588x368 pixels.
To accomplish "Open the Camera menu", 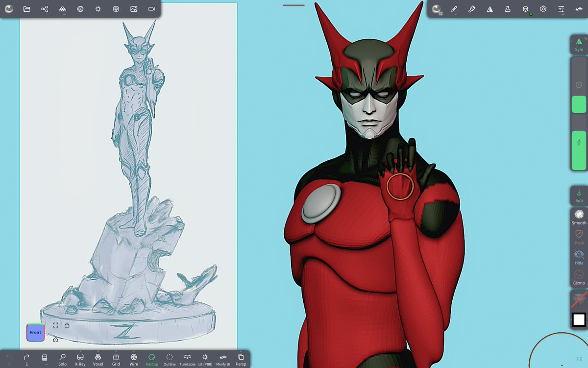I will click(x=151, y=9).
